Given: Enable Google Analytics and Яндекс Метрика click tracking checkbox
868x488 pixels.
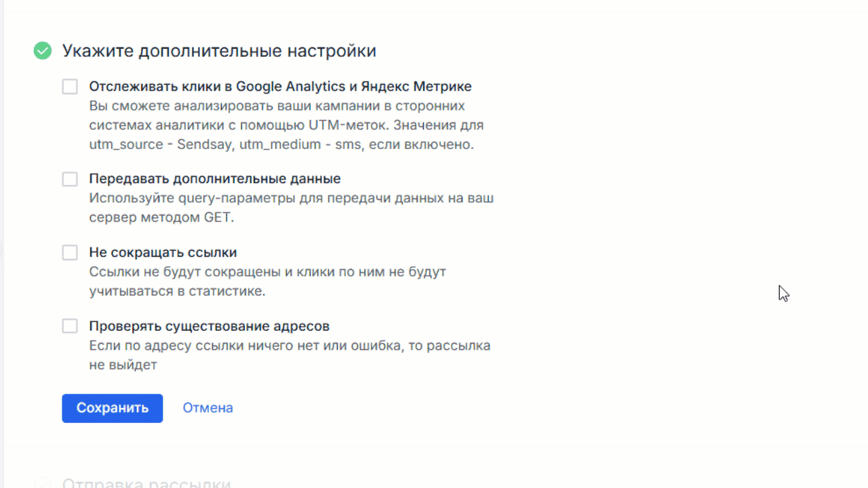Looking at the screenshot, I should click(70, 87).
